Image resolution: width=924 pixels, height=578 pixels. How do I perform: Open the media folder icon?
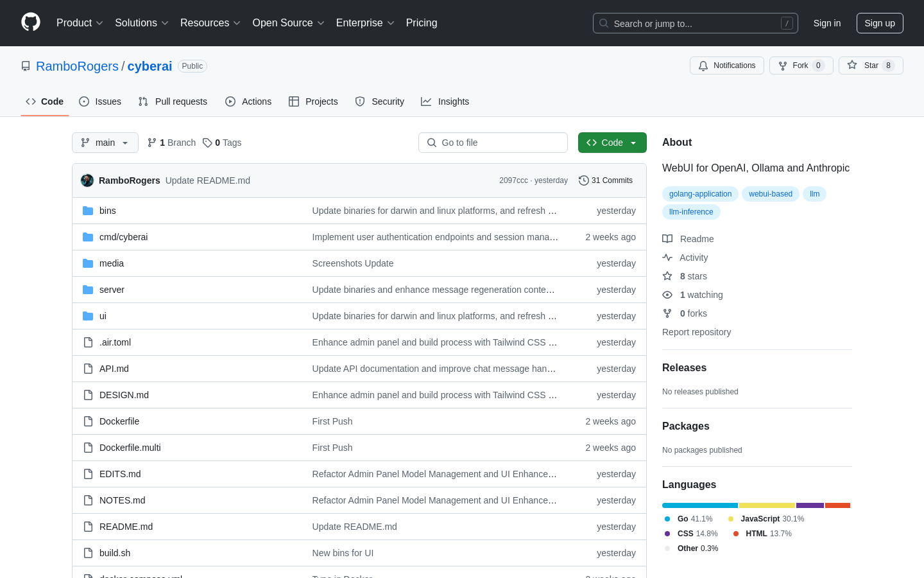click(88, 263)
